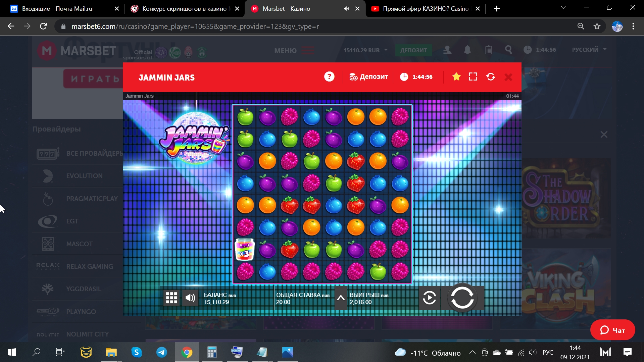The width and height of the screenshot is (644, 362).
Task: Open Telegram from the taskbar
Action: pyautogui.click(x=161, y=352)
